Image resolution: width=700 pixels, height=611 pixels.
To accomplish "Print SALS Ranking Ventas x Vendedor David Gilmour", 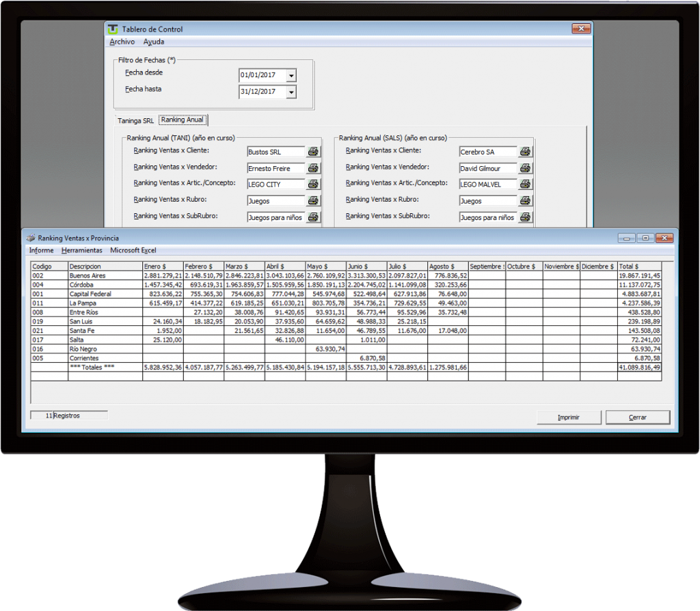I will (x=524, y=168).
